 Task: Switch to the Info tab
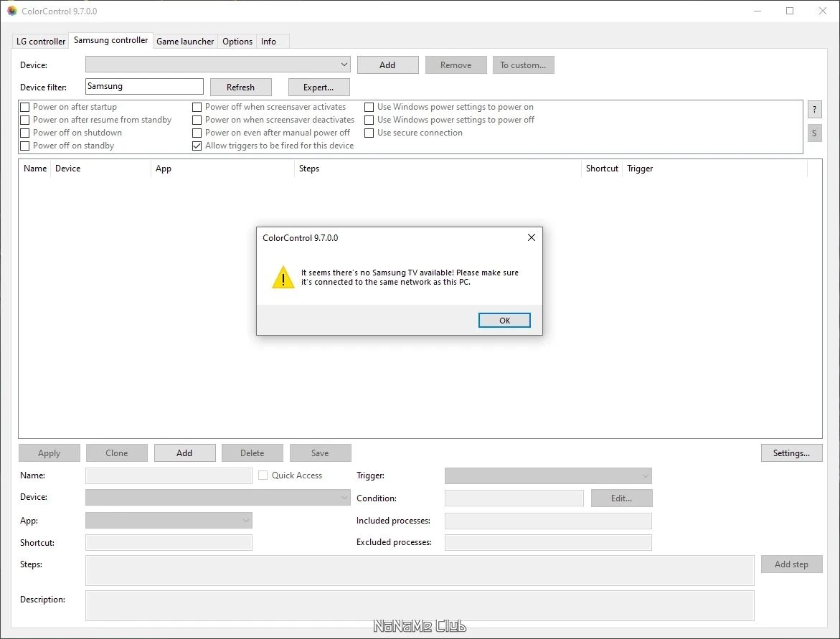pyautogui.click(x=268, y=42)
